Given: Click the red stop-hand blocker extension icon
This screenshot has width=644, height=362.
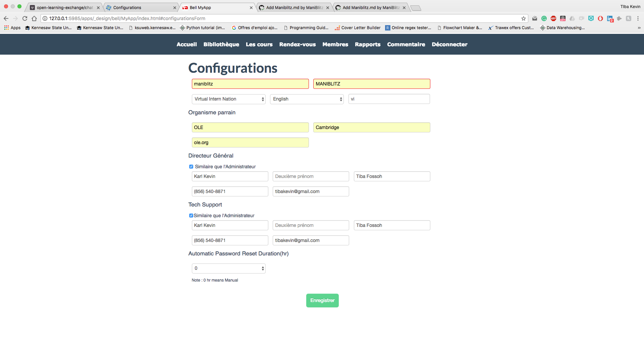Looking at the screenshot, I should pos(600,18).
